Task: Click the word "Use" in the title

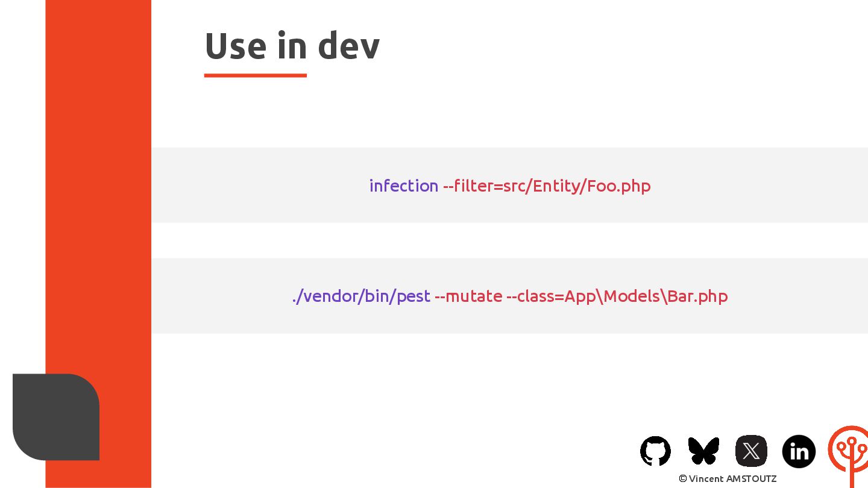Action: tap(235, 46)
